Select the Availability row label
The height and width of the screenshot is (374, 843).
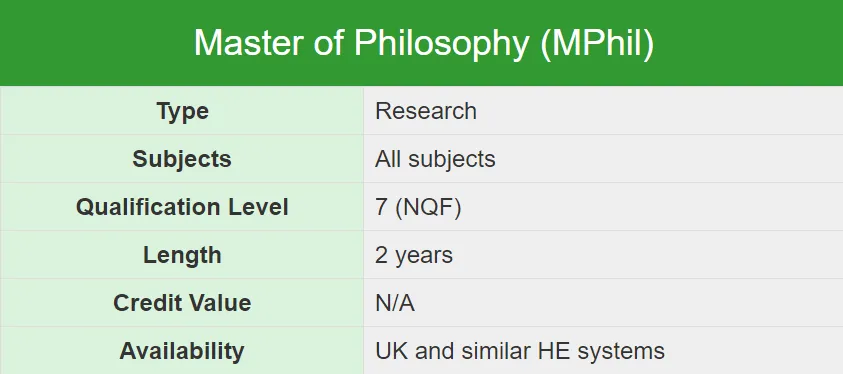pyautogui.click(x=182, y=351)
